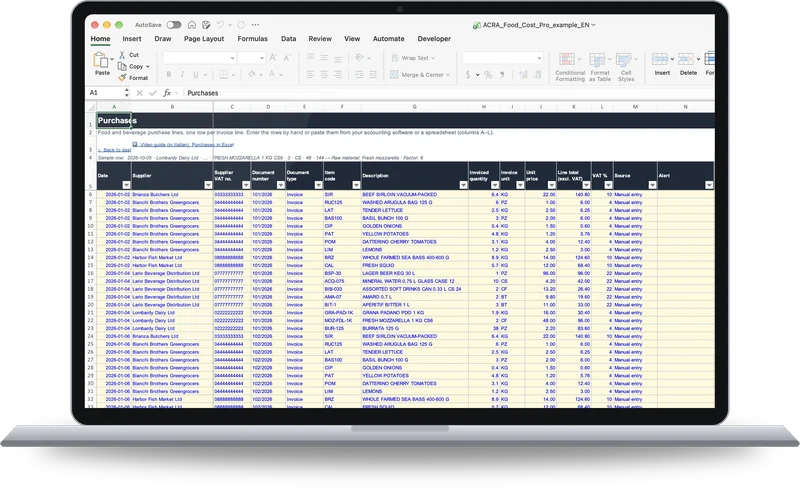
Task: Open Cell Styles gallery
Action: [x=626, y=67]
